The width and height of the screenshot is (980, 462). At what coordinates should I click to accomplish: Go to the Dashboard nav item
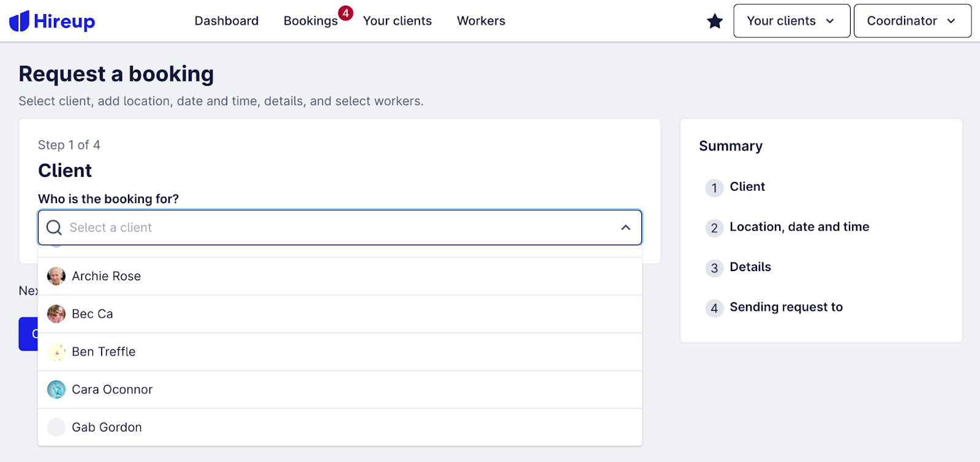(227, 21)
